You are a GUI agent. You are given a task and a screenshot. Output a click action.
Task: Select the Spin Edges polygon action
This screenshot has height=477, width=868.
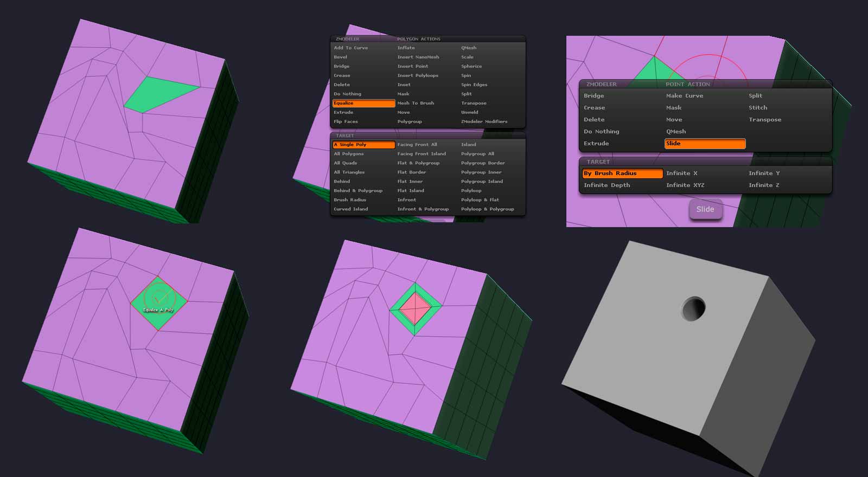(x=474, y=85)
